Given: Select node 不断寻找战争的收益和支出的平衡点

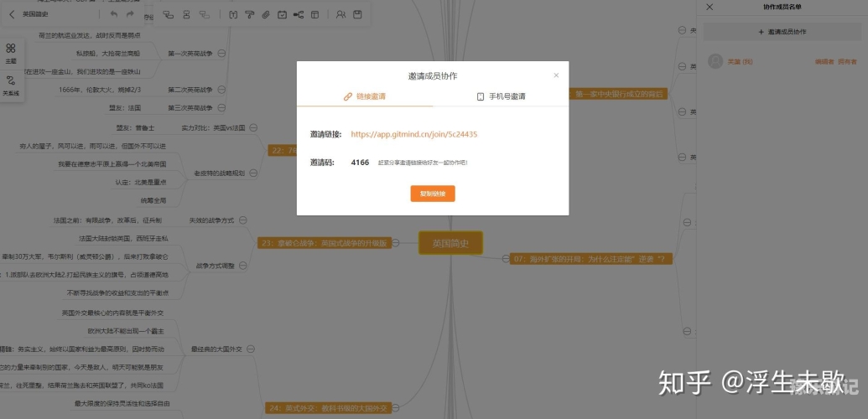Looking at the screenshot, I should pos(117,292).
